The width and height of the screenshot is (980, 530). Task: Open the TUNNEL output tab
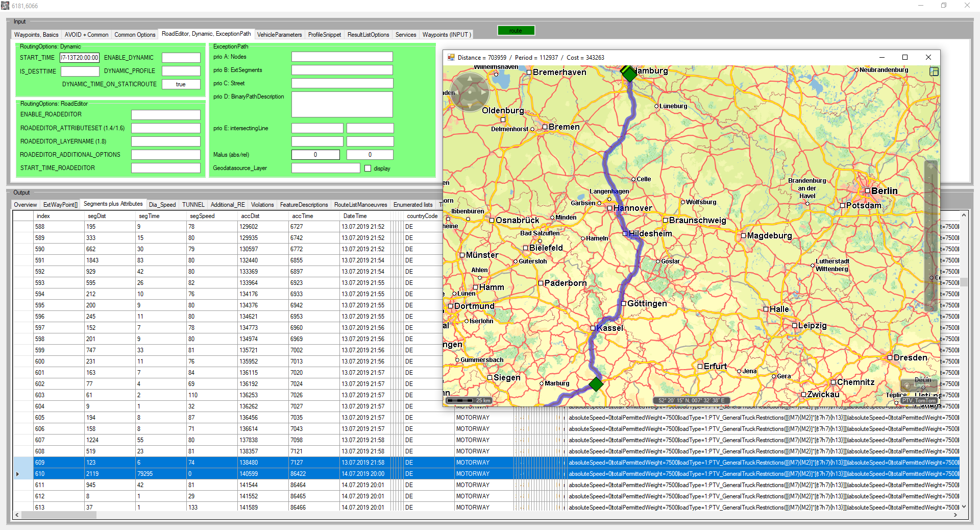pos(193,205)
